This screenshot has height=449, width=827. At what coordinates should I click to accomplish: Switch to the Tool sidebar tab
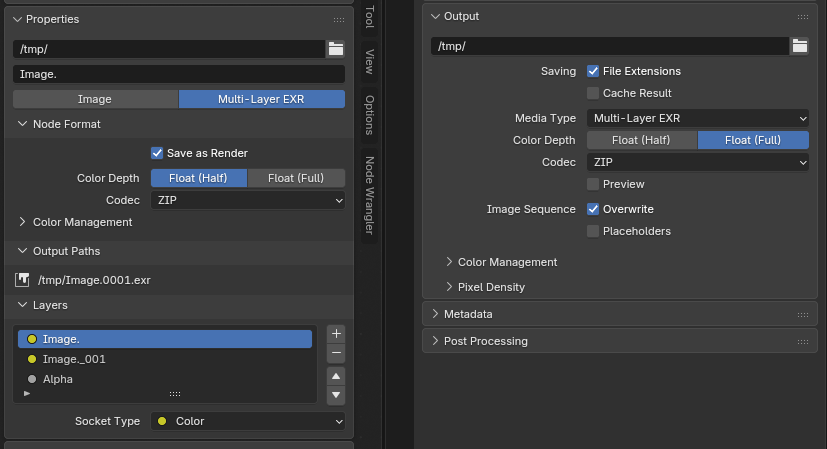(x=370, y=16)
